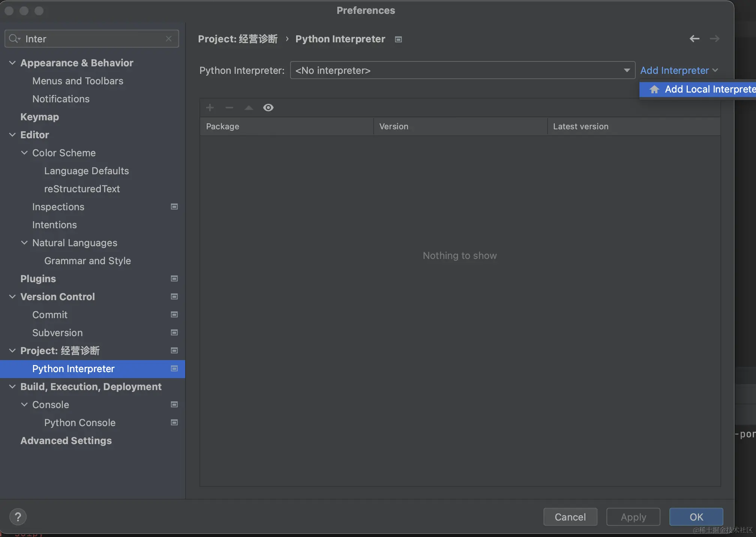
Task: Collapse the Natural Languages node
Action: point(24,242)
